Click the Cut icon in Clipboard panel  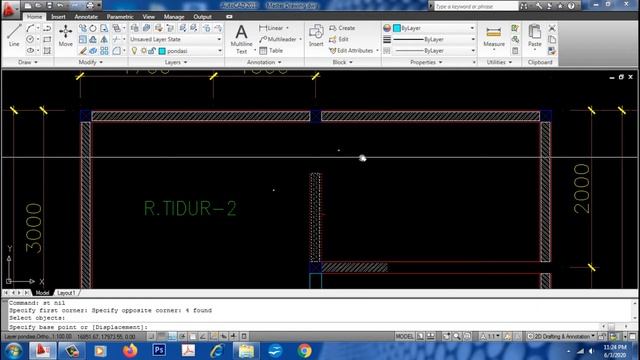point(552,28)
